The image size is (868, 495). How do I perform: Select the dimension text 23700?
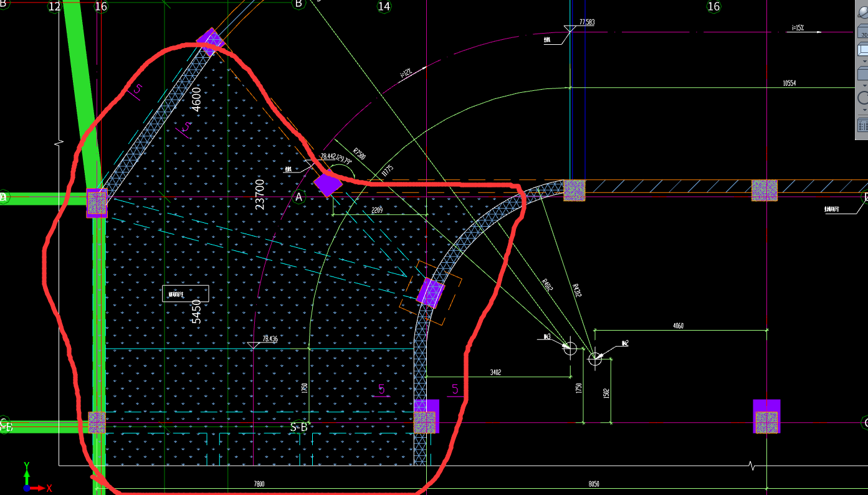coord(260,194)
